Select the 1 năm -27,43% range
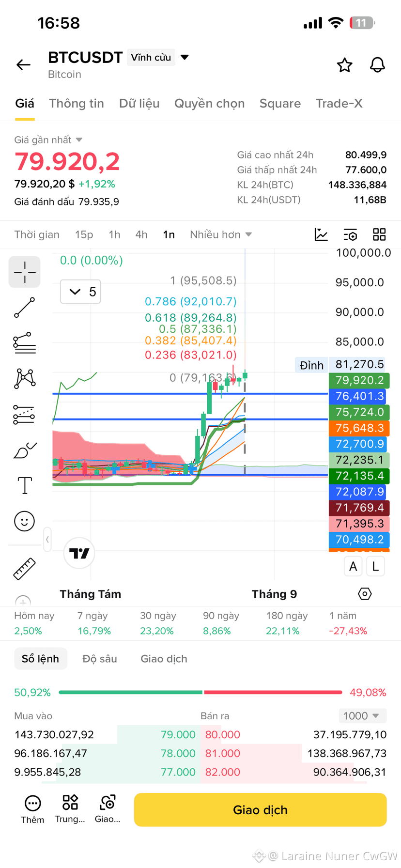This screenshot has height=868, width=401. point(348,623)
